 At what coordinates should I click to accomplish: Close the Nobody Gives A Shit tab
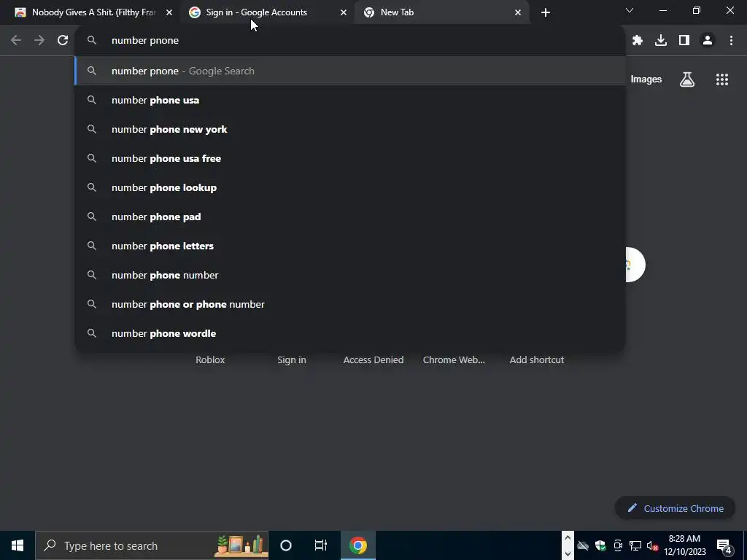[169, 12]
